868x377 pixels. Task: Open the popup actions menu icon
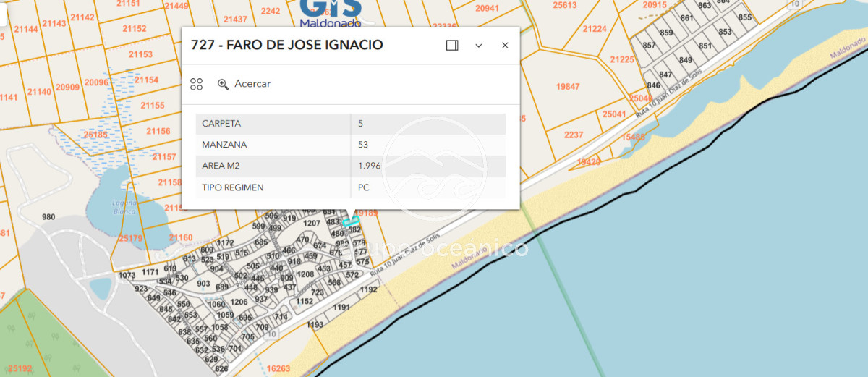click(x=196, y=84)
